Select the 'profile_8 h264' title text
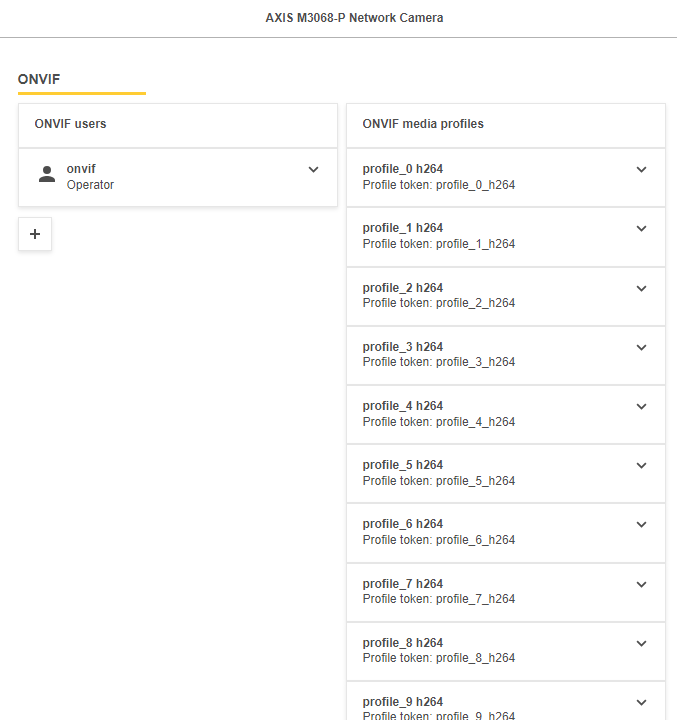 403,643
